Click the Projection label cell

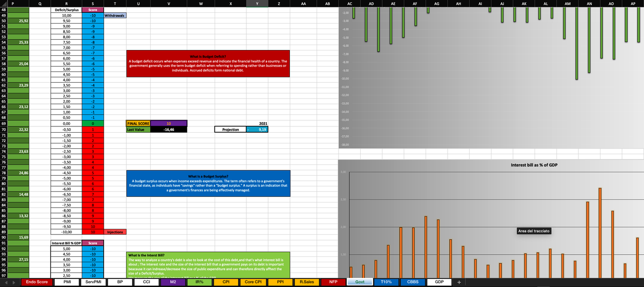pyautogui.click(x=231, y=129)
